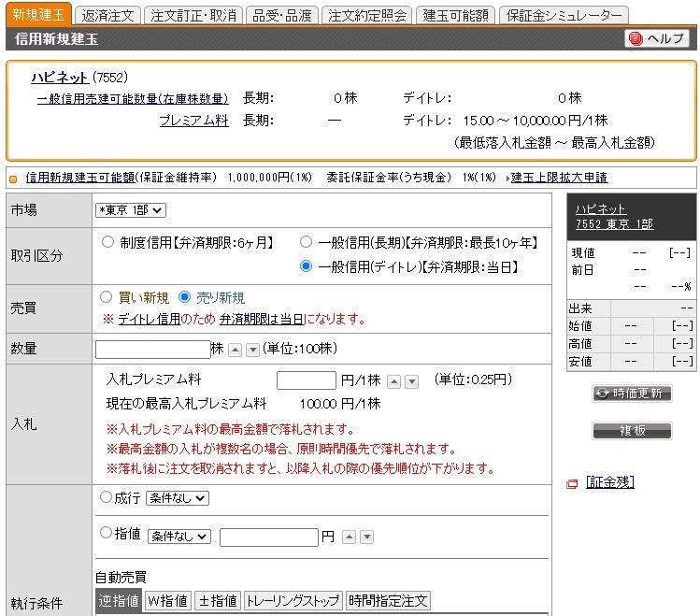Switch to 新規建玉 tab
Screen dimensions: 700x616
pos(39,14)
